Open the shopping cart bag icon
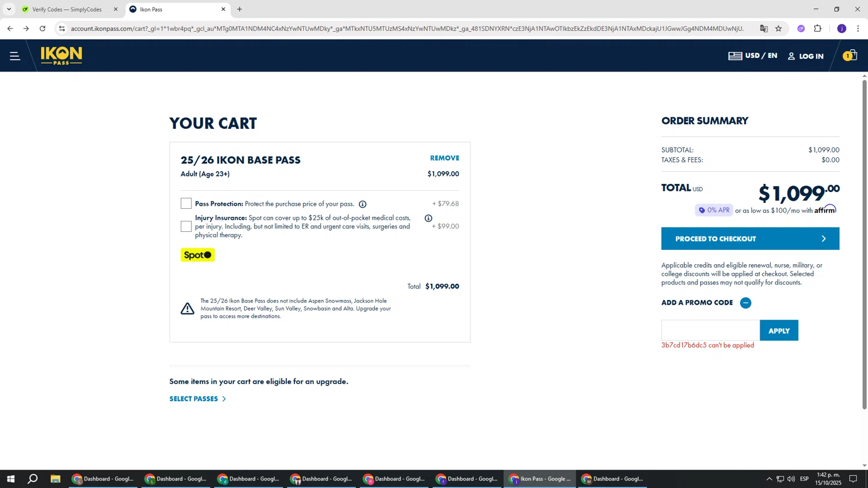The height and width of the screenshot is (488, 868). pos(850,56)
